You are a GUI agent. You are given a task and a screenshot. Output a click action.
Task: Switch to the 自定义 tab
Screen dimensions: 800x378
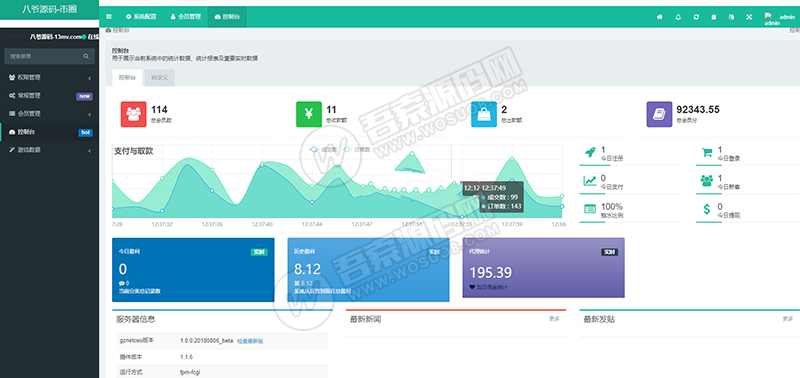click(160, 78)
